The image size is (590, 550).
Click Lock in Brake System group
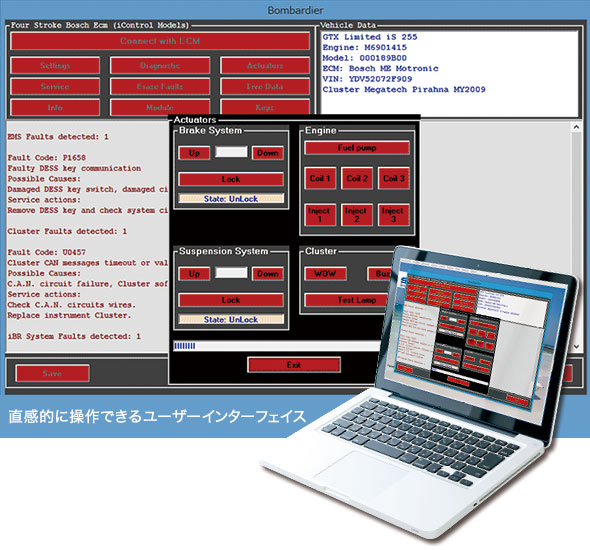(x=231, y=179)
